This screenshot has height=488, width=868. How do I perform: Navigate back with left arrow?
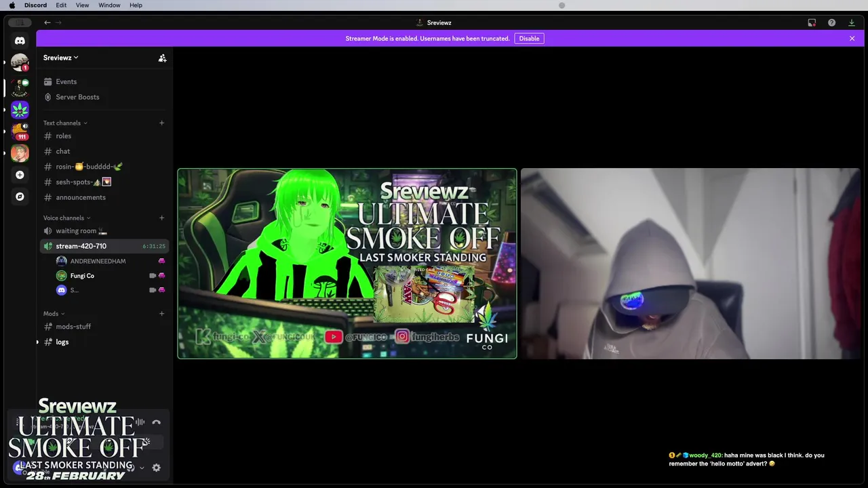click(47, 22)
